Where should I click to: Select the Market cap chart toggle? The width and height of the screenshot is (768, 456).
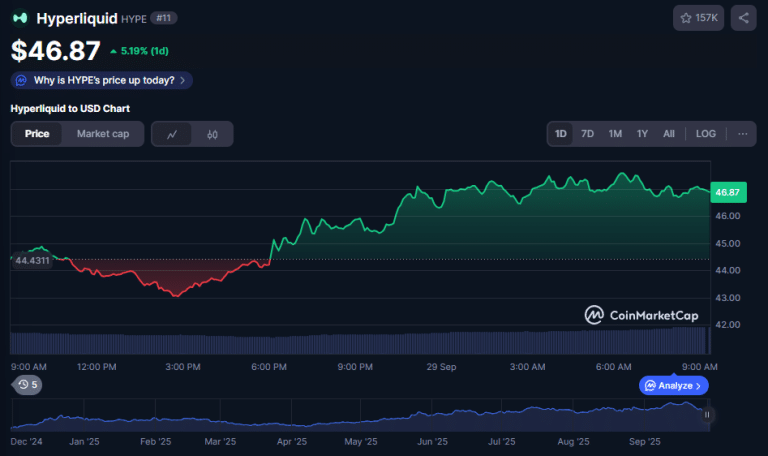pos(103,134)
